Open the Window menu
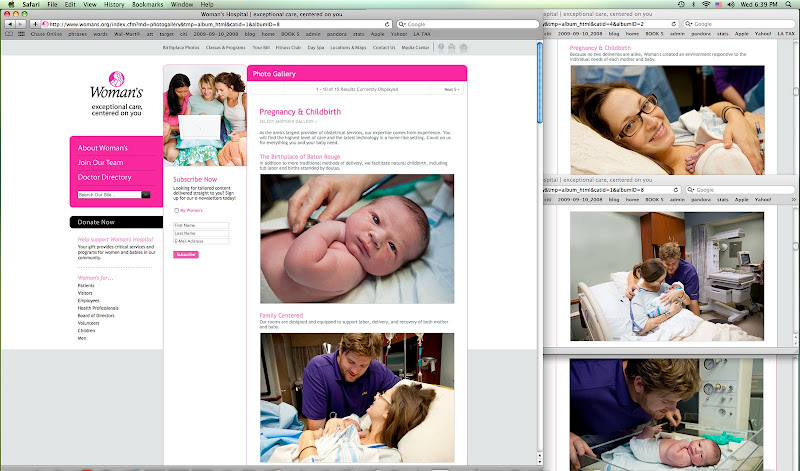 [182, 4]
